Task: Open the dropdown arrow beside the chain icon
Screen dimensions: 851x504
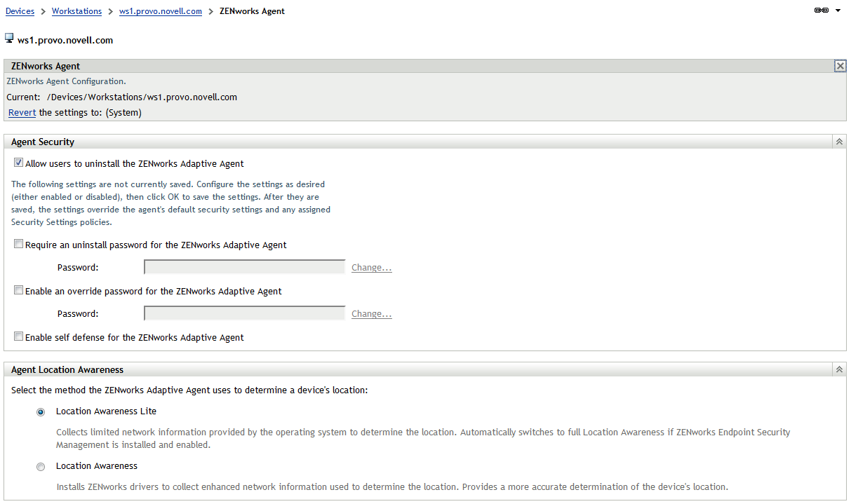Action: point(838,11)
